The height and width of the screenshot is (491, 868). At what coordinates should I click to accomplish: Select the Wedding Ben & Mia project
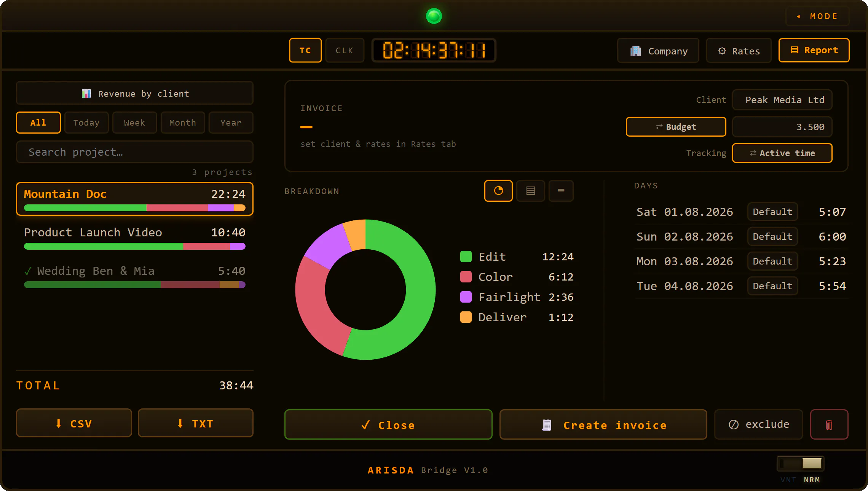tap(135, 276)
